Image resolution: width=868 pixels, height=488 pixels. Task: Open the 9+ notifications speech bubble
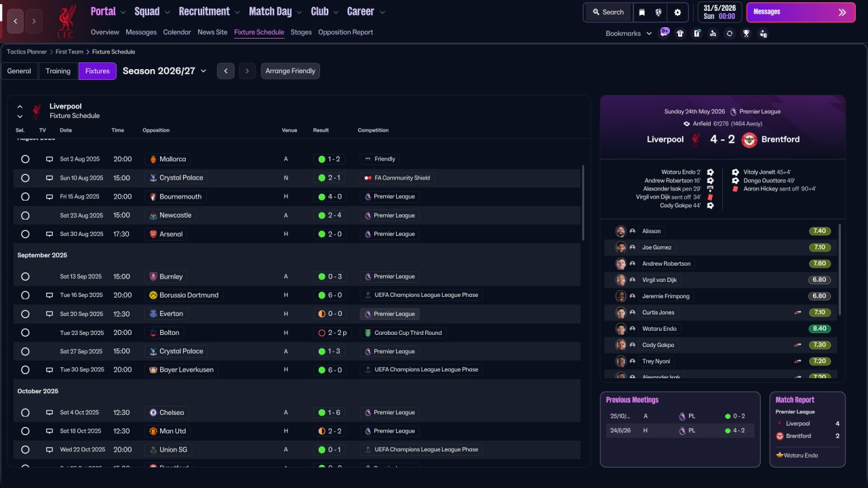(x=665, y=33)
